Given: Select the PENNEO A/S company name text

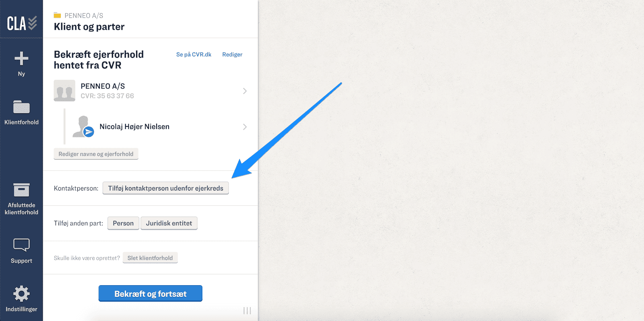Looking at the screenshot, I should click(x=103, y=86).
